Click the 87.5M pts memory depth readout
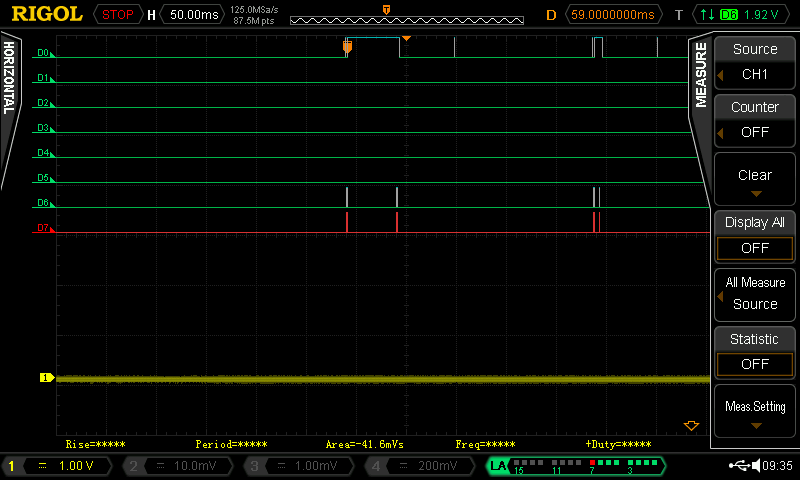Viewport: 800px width, 480px height. click(254, 21)
